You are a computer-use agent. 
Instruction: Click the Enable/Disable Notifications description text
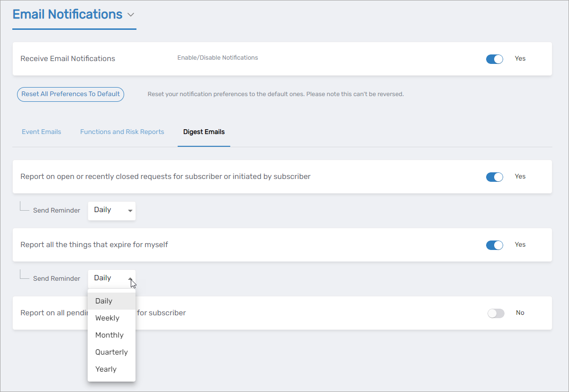(217, 58)
